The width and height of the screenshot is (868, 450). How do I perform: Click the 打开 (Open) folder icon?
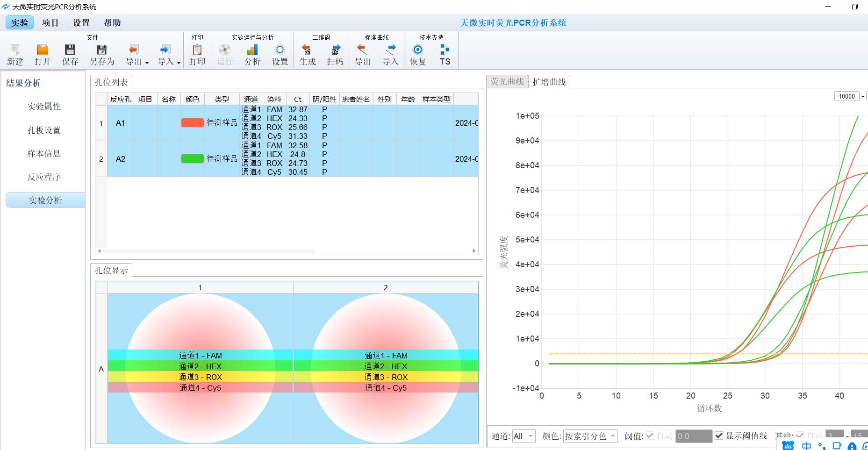(x=43, y=50)
